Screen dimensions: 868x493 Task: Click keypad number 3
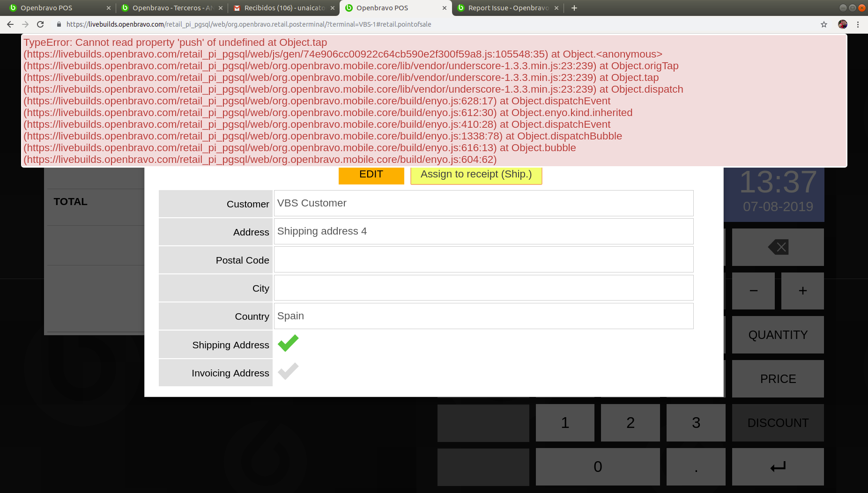tap(696, 423)
